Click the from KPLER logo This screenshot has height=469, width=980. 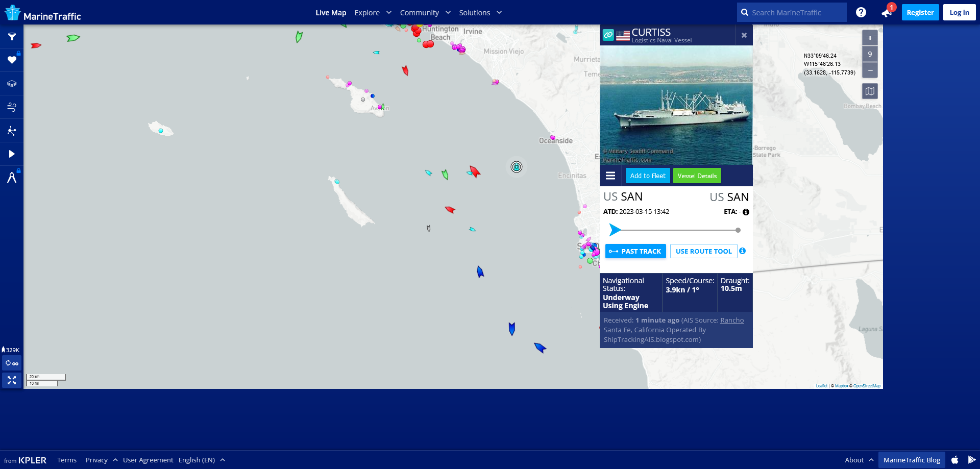[x=25, y=460]
